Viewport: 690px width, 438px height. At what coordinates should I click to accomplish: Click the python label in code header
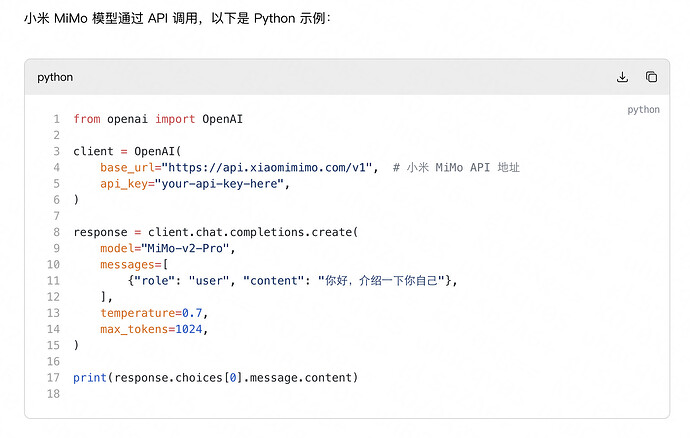[x=55, y=77]
